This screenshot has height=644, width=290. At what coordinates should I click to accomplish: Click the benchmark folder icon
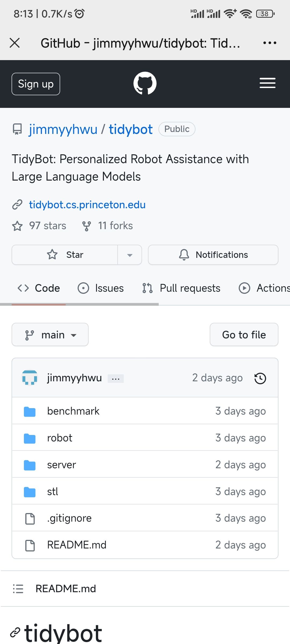(30, 411)
